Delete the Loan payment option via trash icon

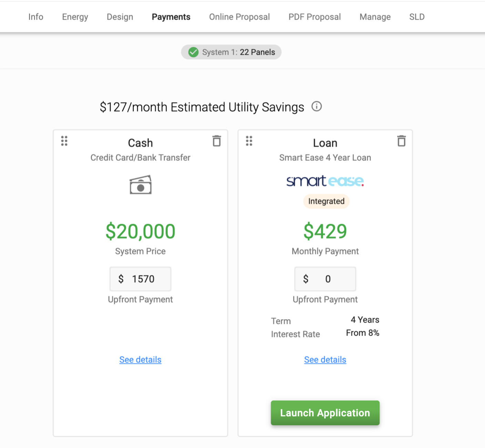(x=402, y=141)
